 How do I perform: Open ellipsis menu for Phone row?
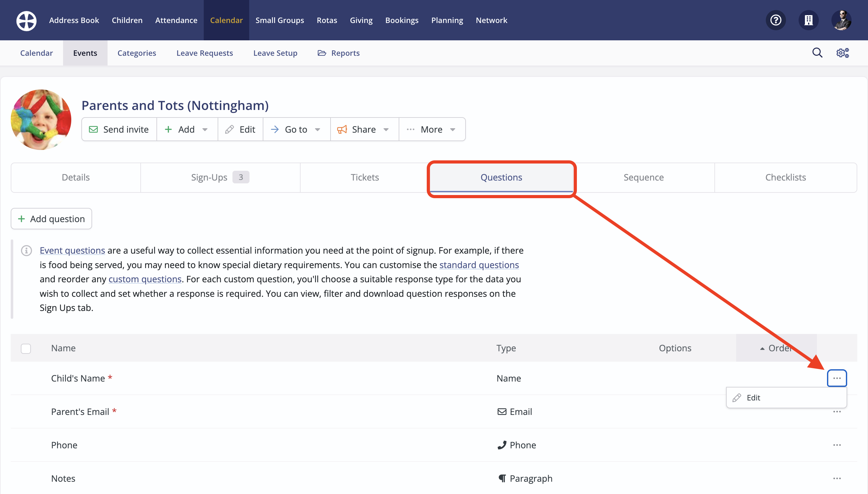837,445
